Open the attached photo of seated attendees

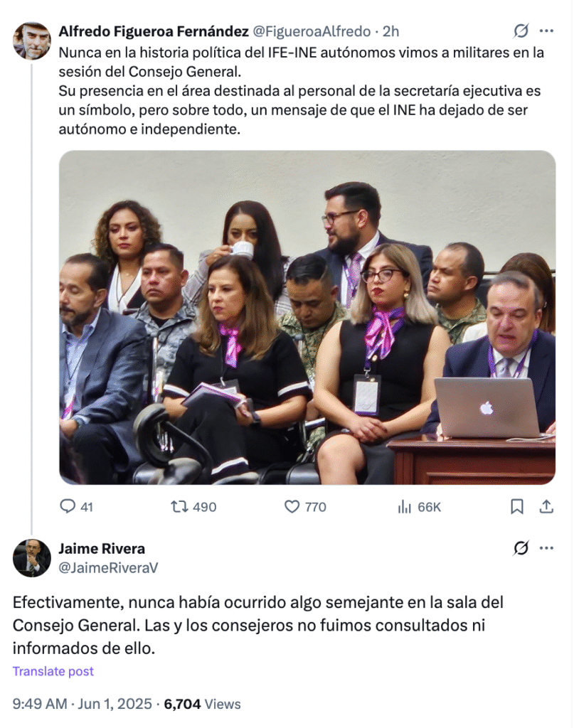(307, 317)
